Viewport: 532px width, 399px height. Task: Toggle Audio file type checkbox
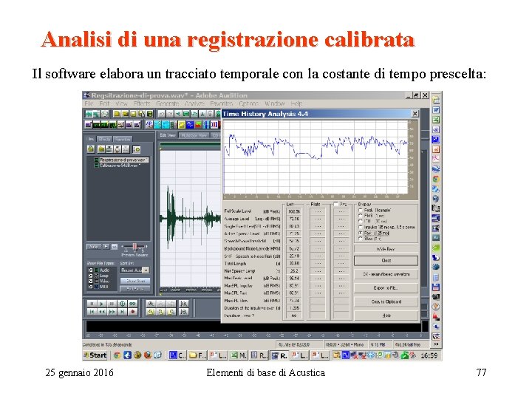pos(91,270)
